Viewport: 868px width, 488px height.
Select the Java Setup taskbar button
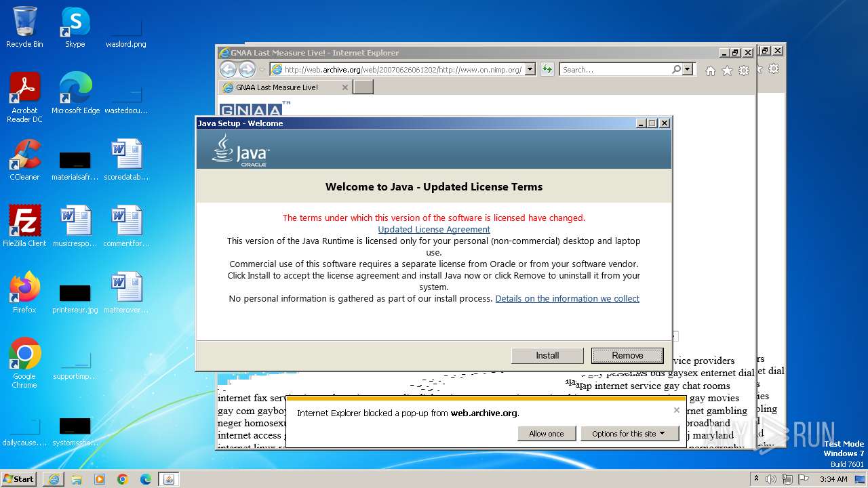point(169,479)
